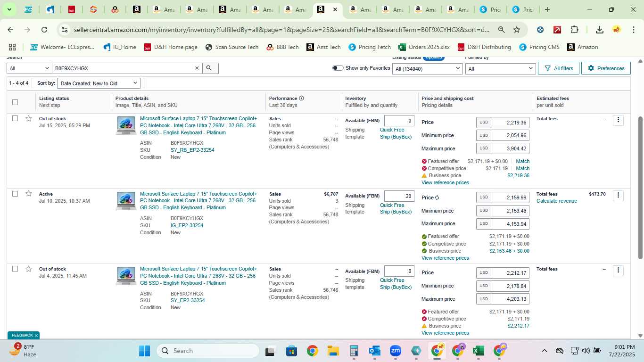Open actions menu for SY_EP2-33254 listing

point(619,271)
